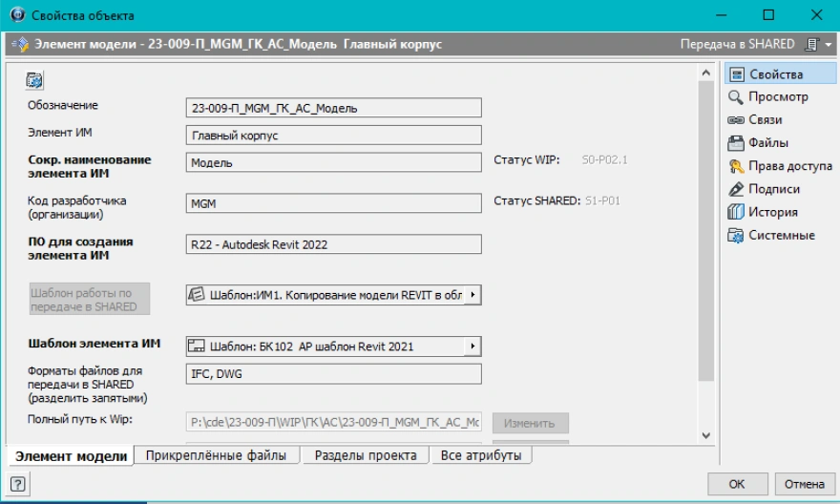Switch to the Разделы проекта tab
The height and width of the screenshot is (504, 840).
point(365,456)
